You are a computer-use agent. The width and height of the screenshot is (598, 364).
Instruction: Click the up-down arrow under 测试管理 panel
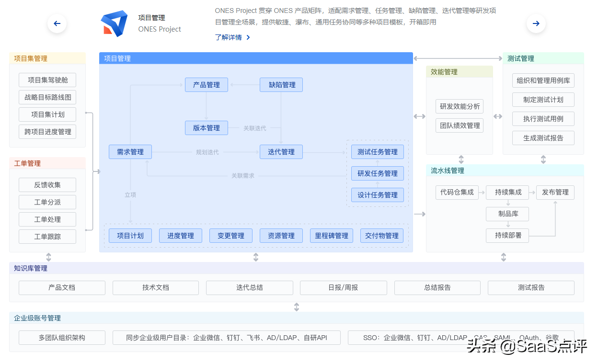[x=543, y=159]
